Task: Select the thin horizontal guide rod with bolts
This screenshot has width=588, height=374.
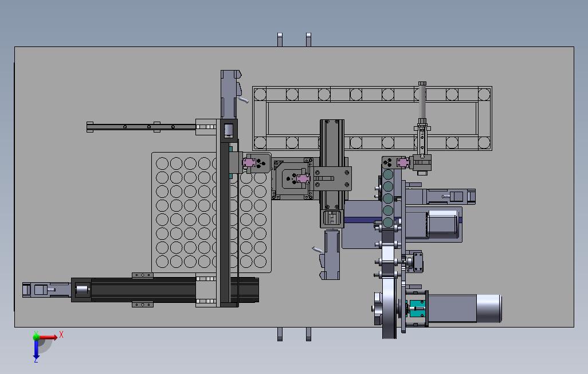Action: click(x=141, y=127)
